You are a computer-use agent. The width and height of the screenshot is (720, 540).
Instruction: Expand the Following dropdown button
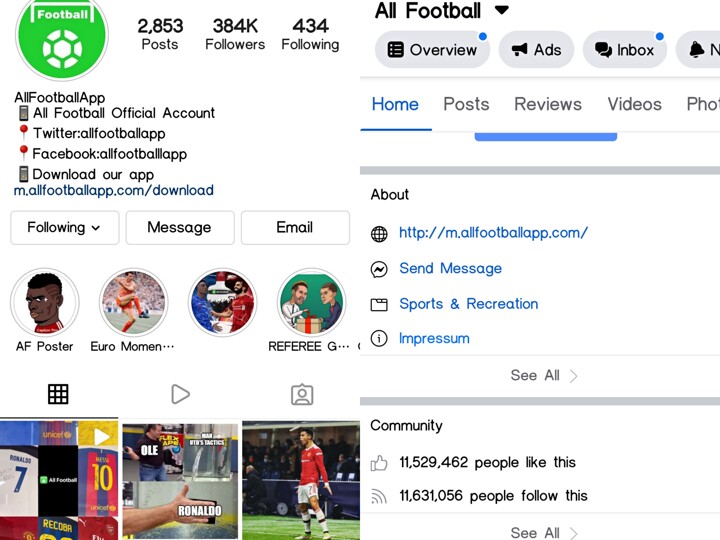[65, 228]
